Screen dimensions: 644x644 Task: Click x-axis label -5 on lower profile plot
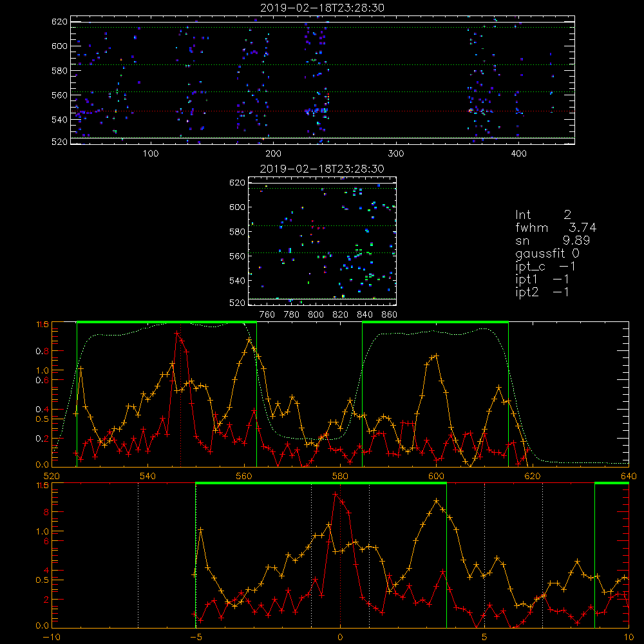[x=196, y=637]
